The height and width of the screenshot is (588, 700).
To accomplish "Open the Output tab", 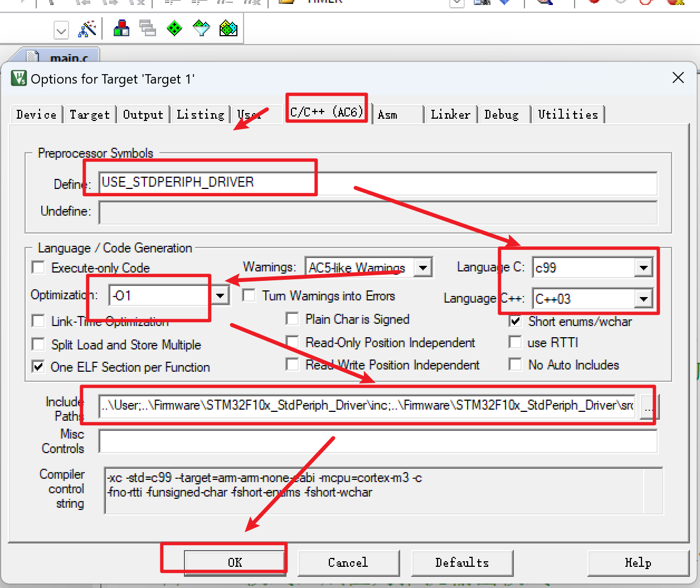I will click(x=143, y=114).
